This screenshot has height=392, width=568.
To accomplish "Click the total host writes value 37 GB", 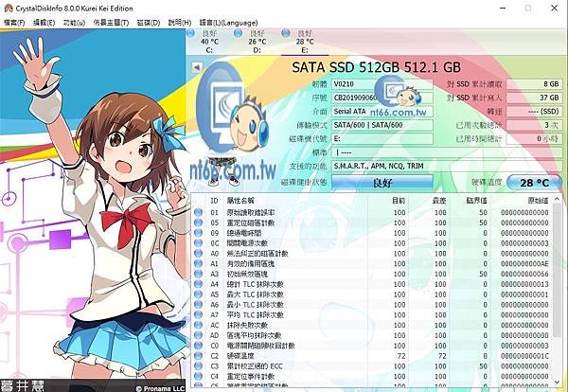I will (534, 98).
